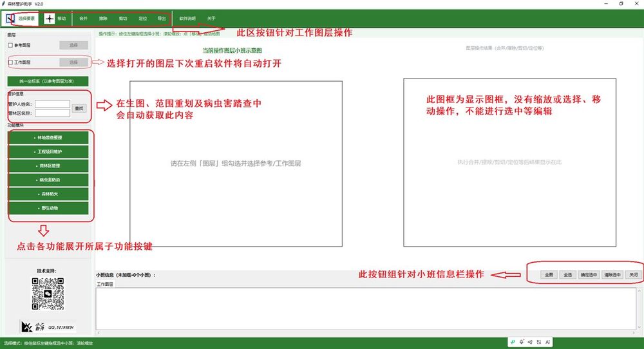The height and width of the screenshot is (349, 644).
Task: Tick the 工作图层 working layer checkbox
Action: 10,62
